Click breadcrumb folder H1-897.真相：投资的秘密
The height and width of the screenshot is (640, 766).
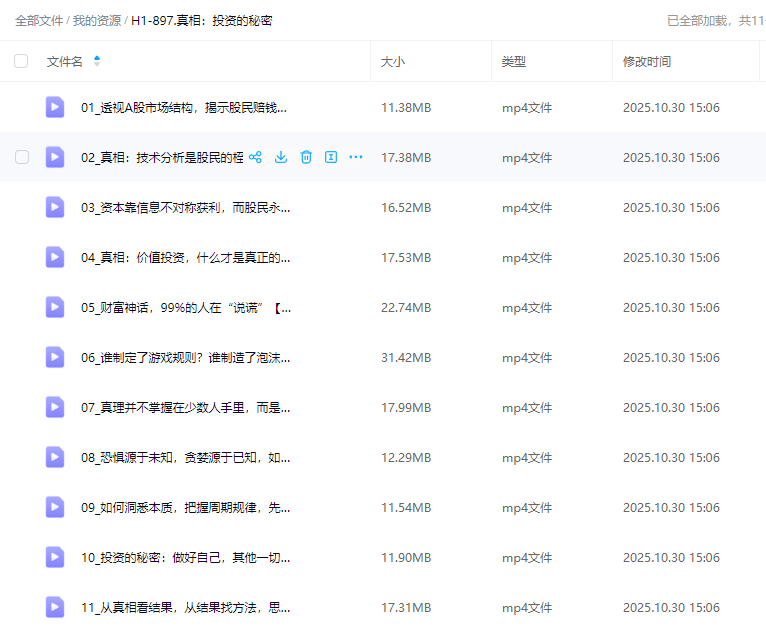click(202, 21)
